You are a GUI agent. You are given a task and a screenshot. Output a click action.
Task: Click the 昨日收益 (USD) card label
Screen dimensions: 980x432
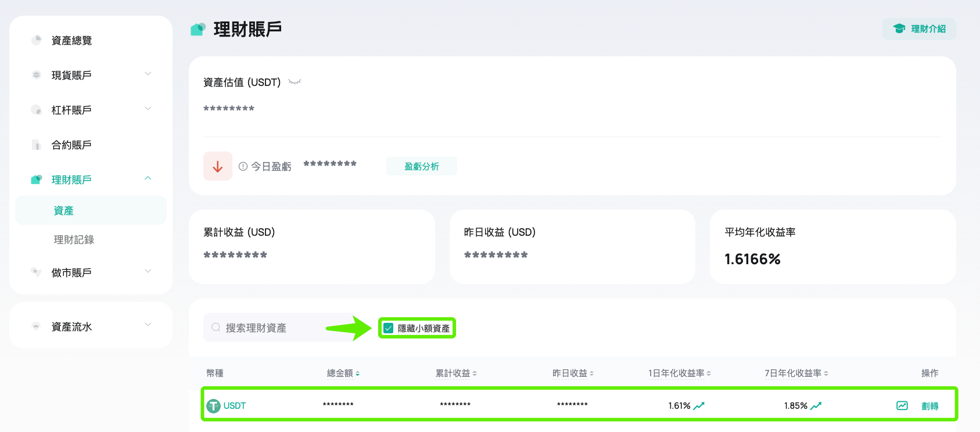coord(500,232)
